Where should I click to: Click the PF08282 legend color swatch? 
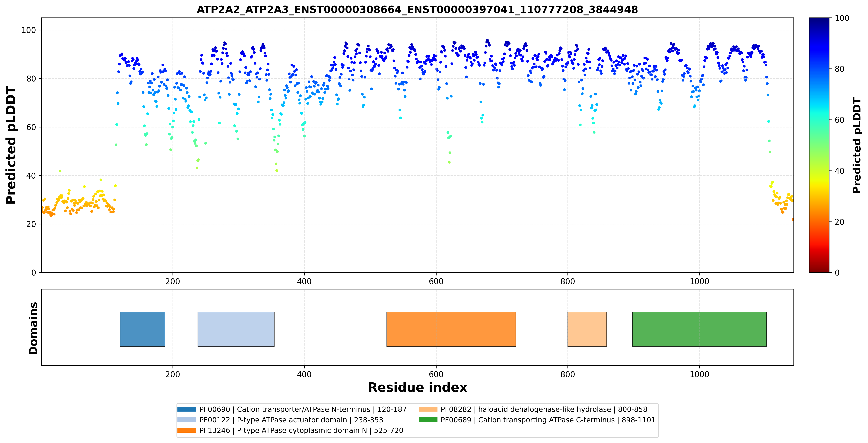pyautogui.click(x=428, y=409)
